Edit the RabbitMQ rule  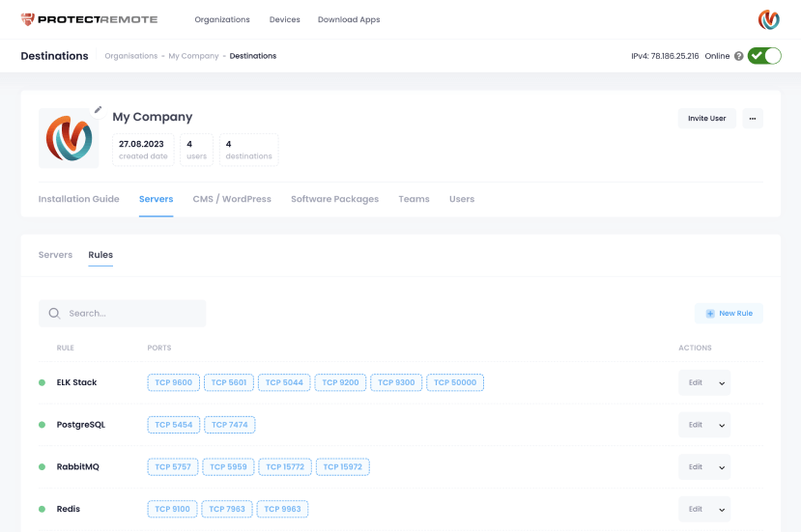tap(696, 466)
